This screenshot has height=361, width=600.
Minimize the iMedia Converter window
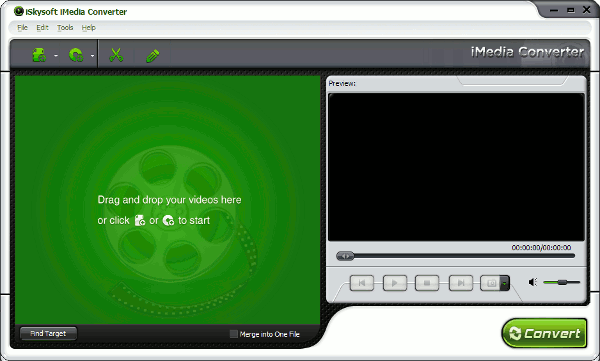point(554,10)
